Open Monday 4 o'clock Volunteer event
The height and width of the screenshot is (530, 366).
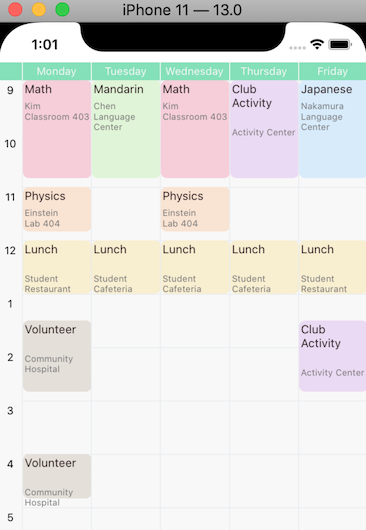point(57,477)
